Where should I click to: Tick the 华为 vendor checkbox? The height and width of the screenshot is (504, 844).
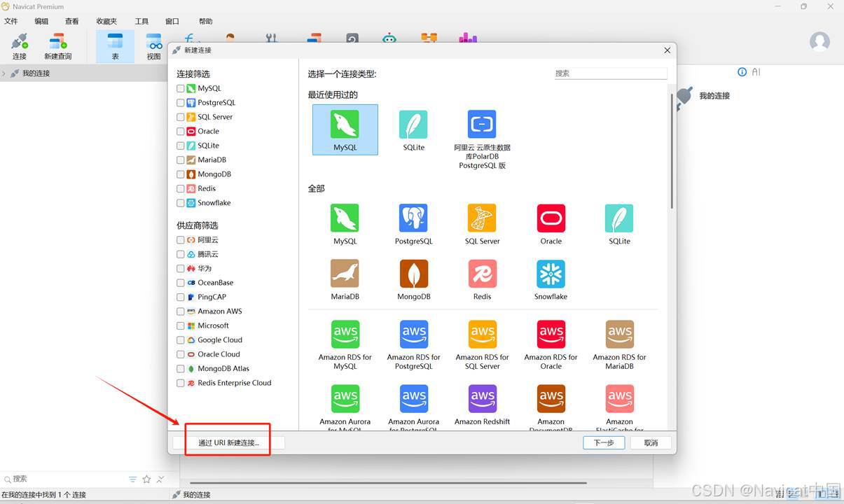pyautogui.click(x=181, y=269)
